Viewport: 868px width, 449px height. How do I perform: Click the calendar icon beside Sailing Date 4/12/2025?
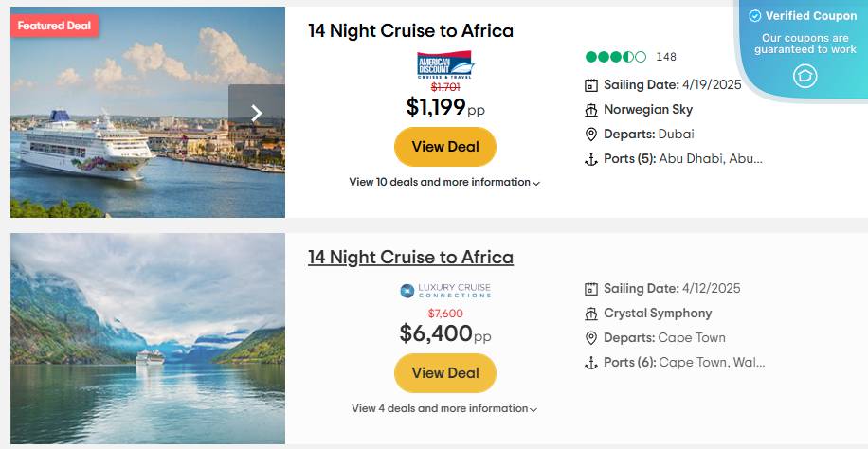tap(591, 289)
